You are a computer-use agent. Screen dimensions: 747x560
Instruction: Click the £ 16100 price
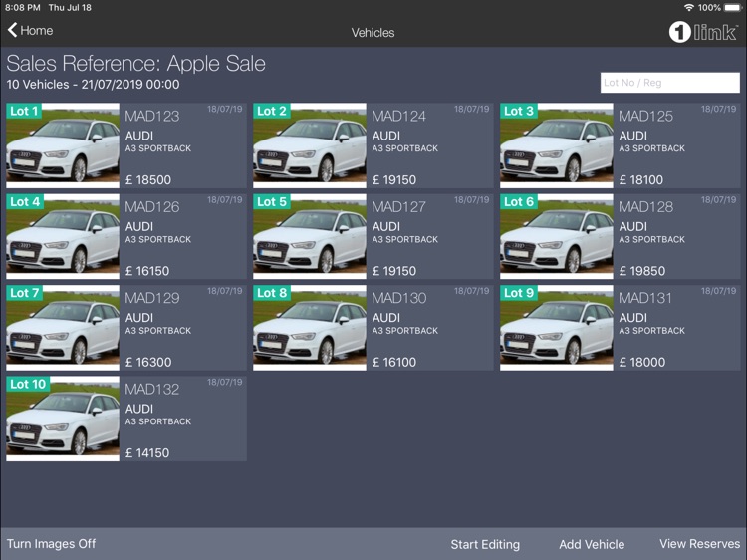(x=394, y=362)
